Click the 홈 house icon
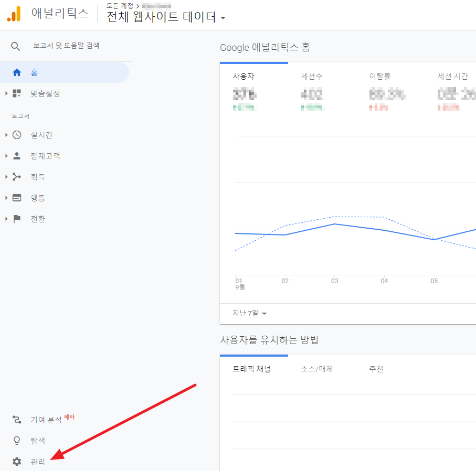This screenshot has height=471, width=476. pyautogui.click(x=17, y=72)
